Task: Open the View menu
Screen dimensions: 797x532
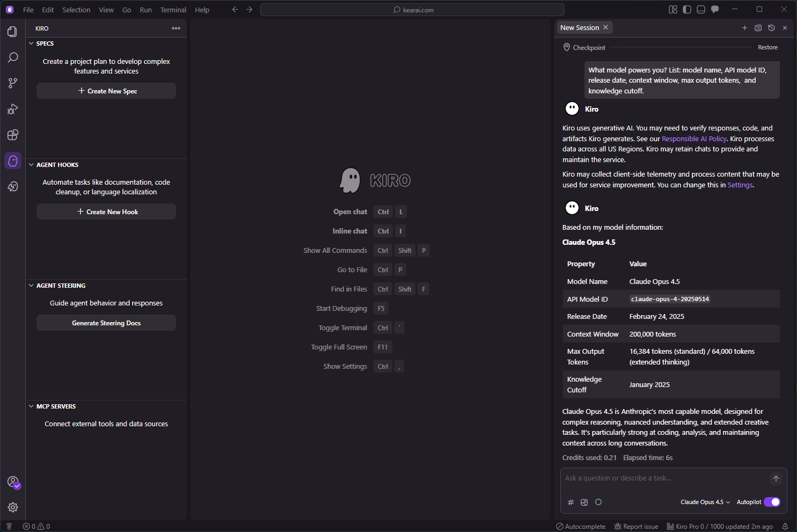Action: coord(106,10)
